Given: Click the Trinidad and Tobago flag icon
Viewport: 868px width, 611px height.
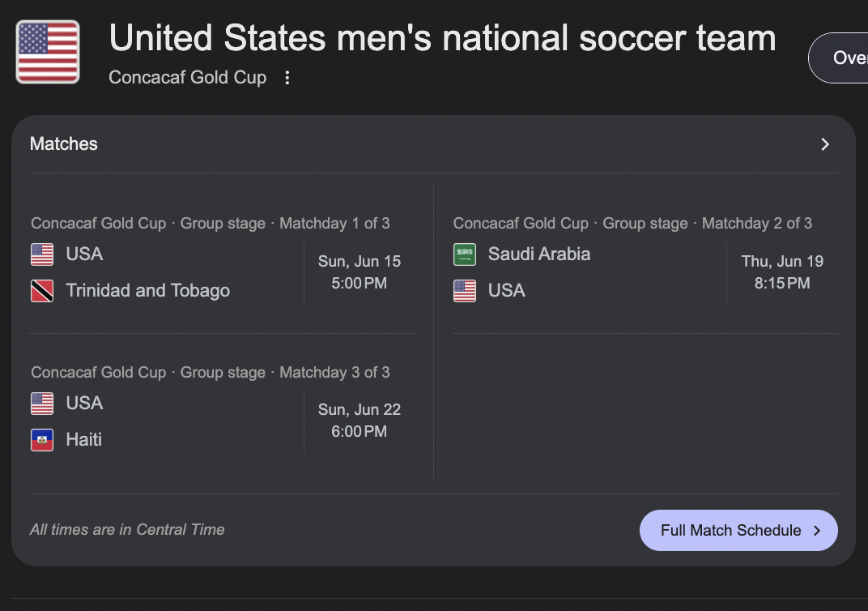Looking at the screenshot, I should [42, 291].
